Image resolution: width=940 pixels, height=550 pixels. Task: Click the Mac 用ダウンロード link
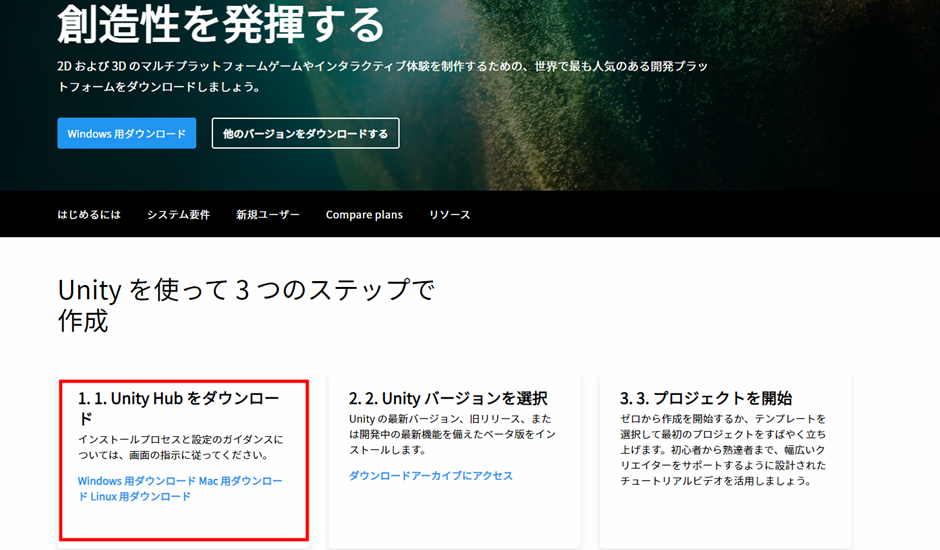pyautogui.click(x=240, y=481)
